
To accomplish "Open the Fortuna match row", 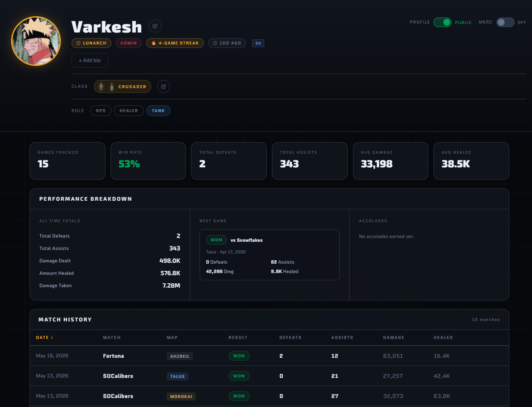I will pyautogui.click(x=269, y=356).
